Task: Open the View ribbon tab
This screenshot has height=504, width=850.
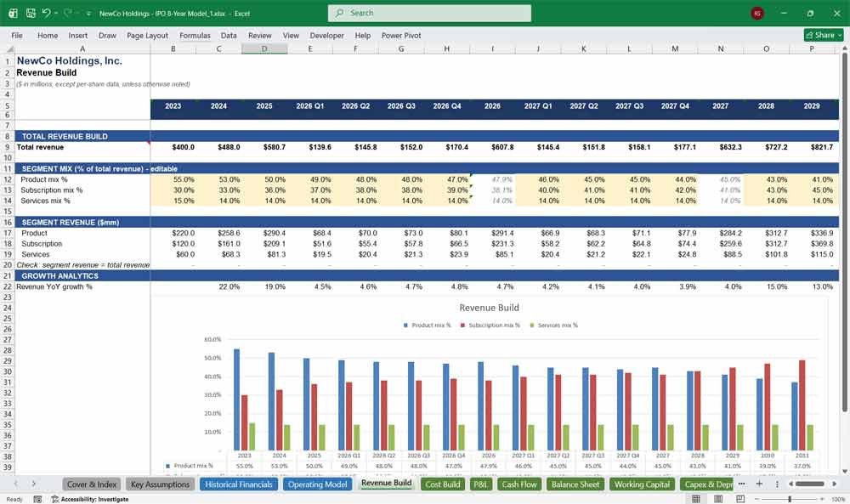Action: point(291,35)
